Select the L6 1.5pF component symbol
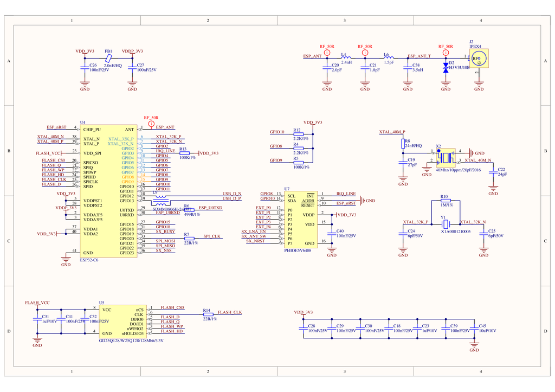 (389, 57)
